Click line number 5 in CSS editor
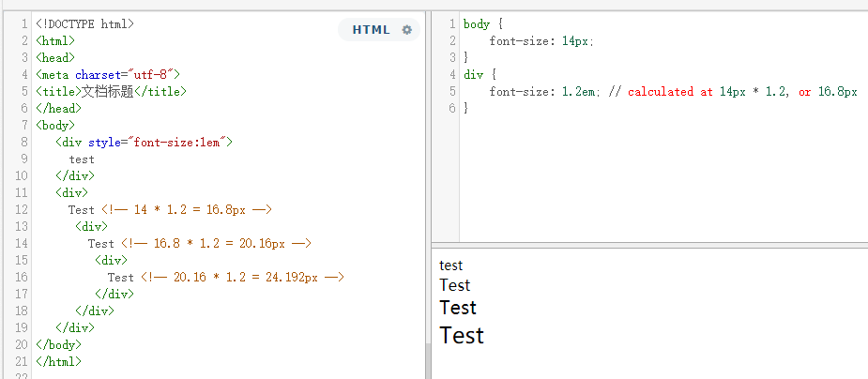 point(452,91)
